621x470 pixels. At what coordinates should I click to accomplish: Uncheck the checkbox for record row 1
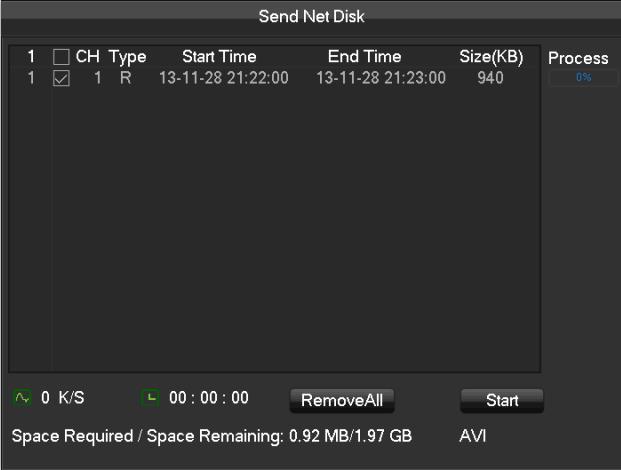click(x=61, y=78)
